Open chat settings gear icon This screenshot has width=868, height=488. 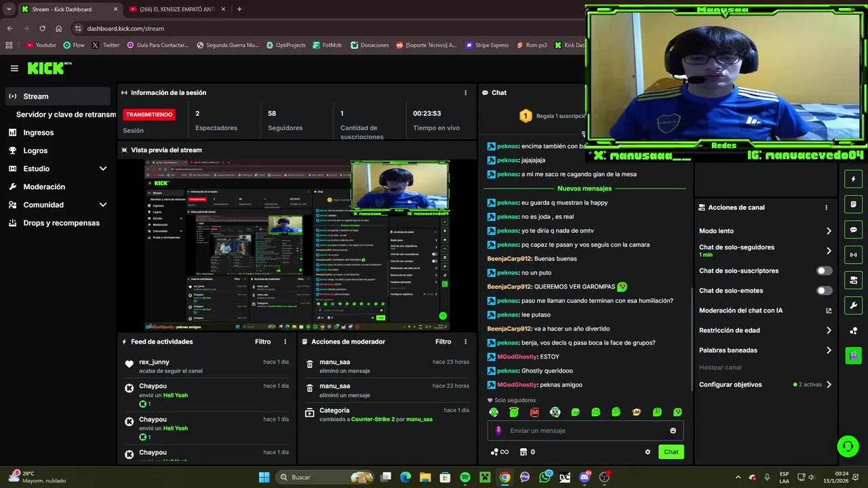point(648,452)
